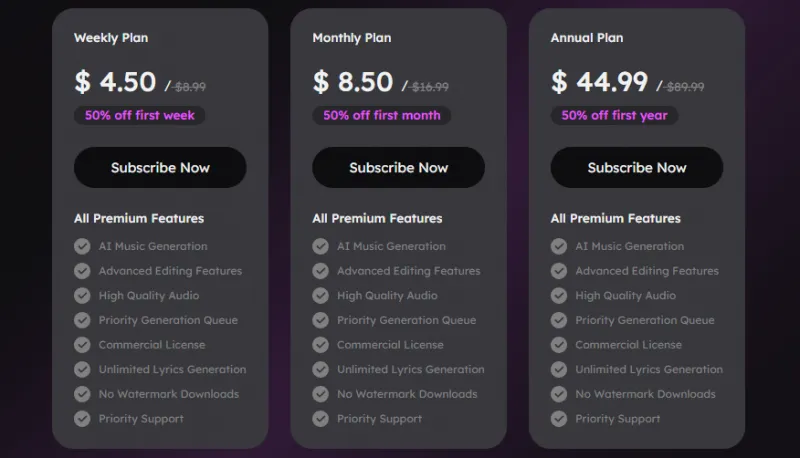Click Weekly AI Music Generation checkmark icon
Image resolution: width=800 pixels, height=458 pixels.
pos(82,246)
